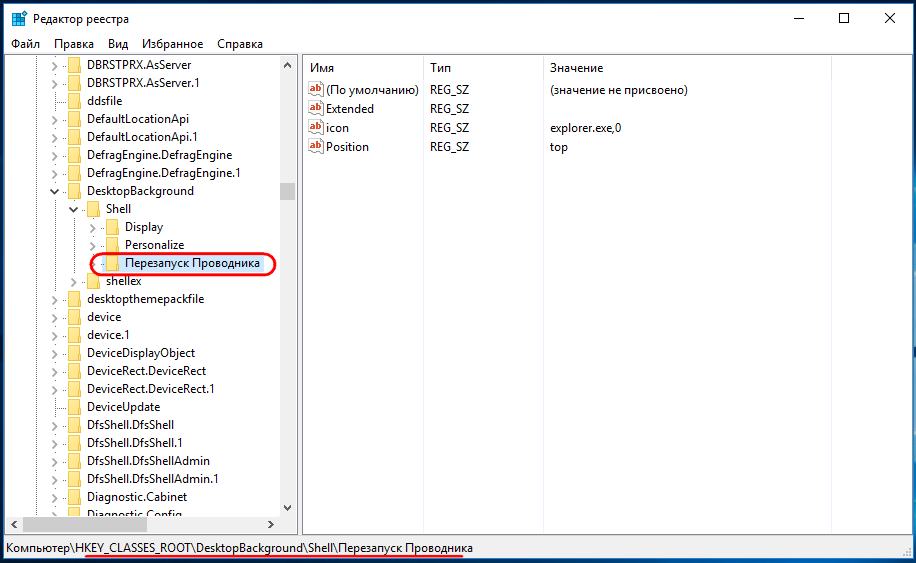Expand the shellex key
The height and width of the screenshot is (563, 916).
coord(74,282)
